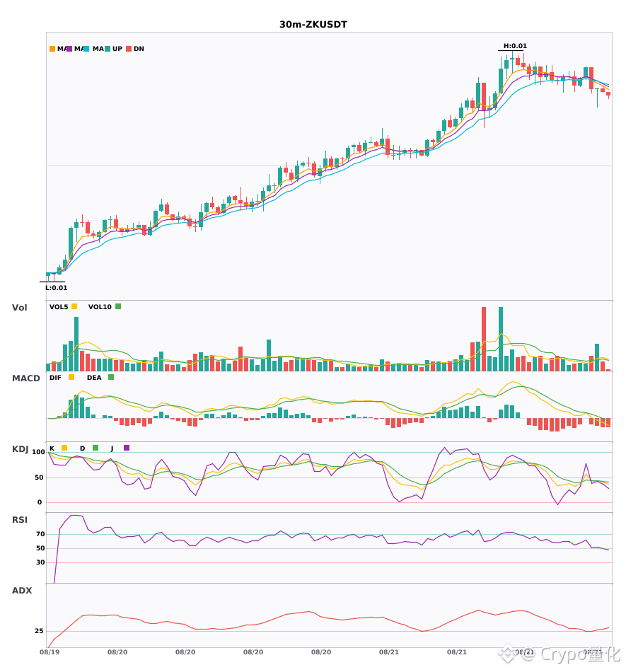Click the chart title 30m-ZKUSDT

[313, 25]
